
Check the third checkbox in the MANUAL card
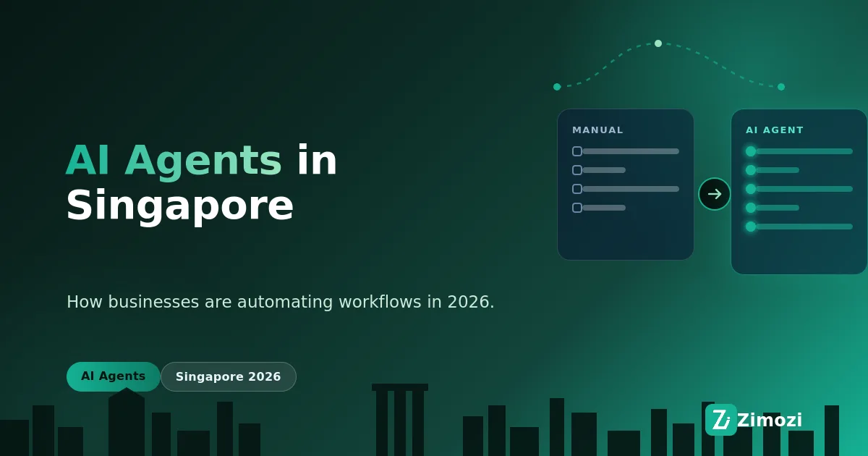tap(577, 189)
